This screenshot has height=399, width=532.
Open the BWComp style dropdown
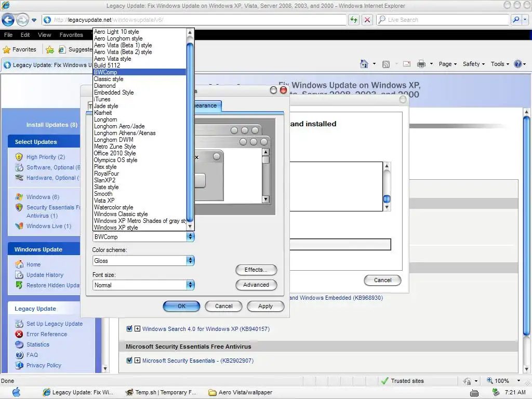tap(143, 237)
